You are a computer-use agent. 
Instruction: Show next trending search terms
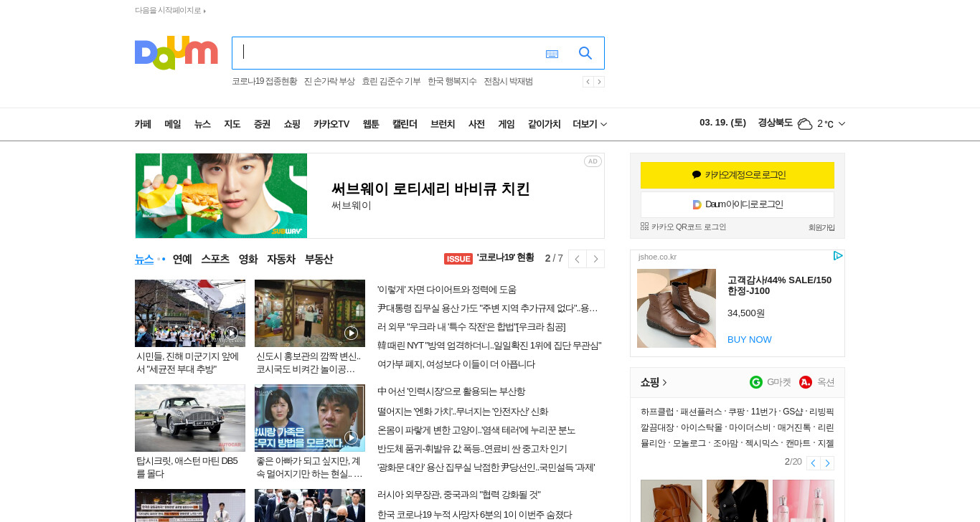tap(599, 82)
